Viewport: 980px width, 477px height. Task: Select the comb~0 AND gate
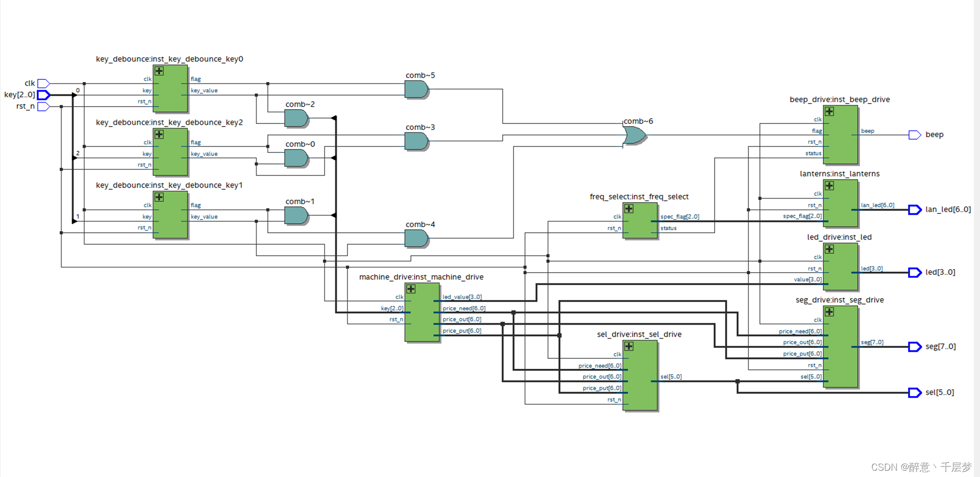[x=296, y=158]
